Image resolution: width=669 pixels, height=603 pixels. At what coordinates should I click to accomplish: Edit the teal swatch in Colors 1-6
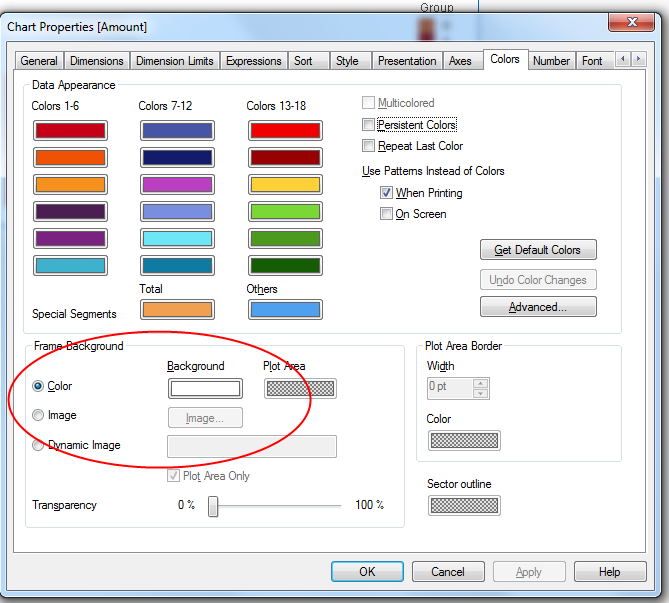point(70,265)
